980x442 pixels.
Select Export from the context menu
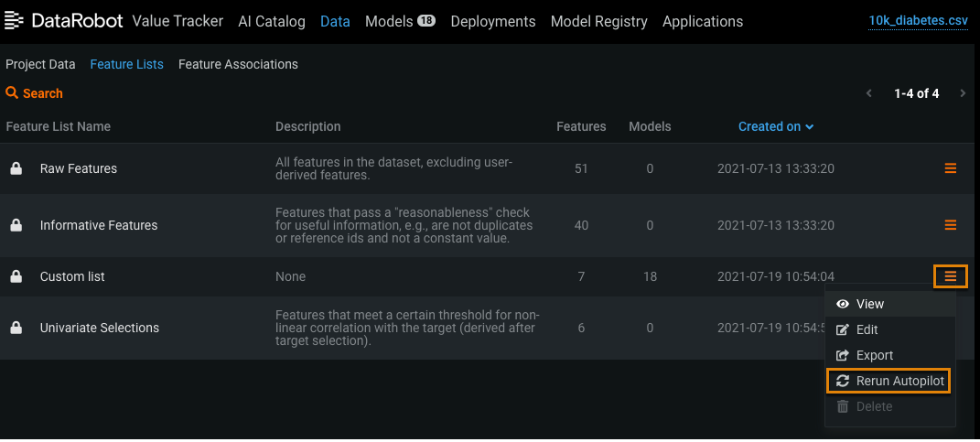tap(874, 355)
